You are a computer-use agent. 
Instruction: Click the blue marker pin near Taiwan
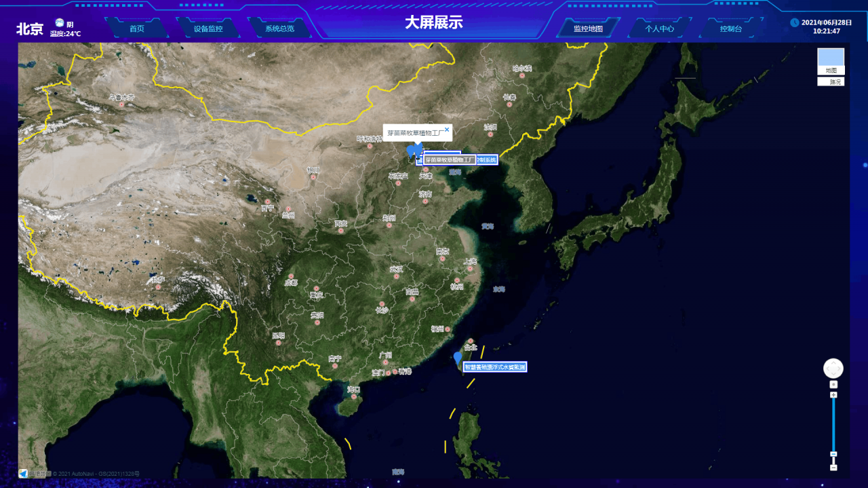[458, 358]
